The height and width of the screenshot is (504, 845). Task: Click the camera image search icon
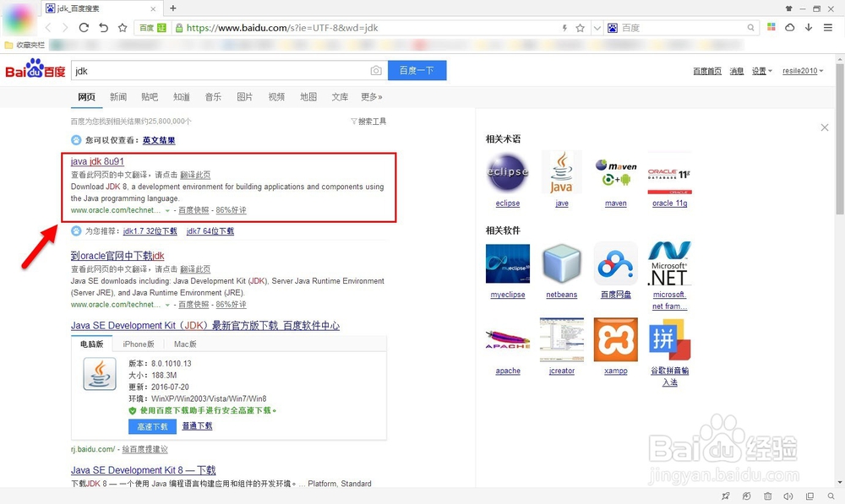coord(376,71)
